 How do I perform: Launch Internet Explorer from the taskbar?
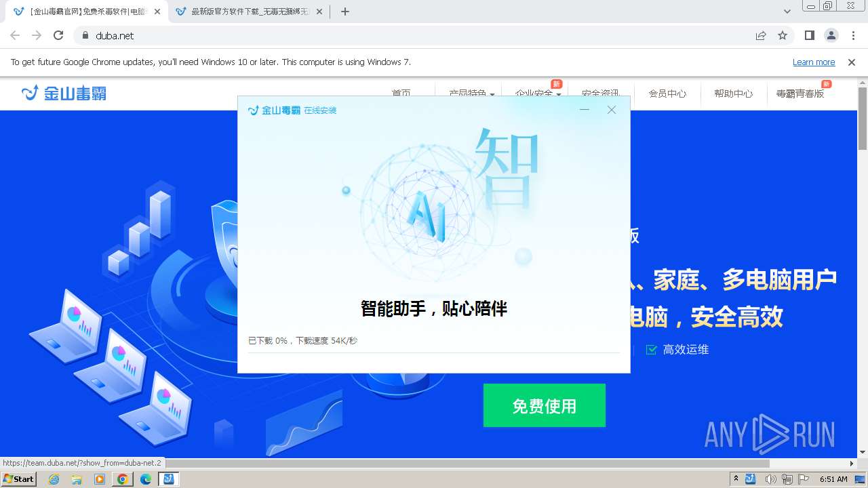pos(54,479)
